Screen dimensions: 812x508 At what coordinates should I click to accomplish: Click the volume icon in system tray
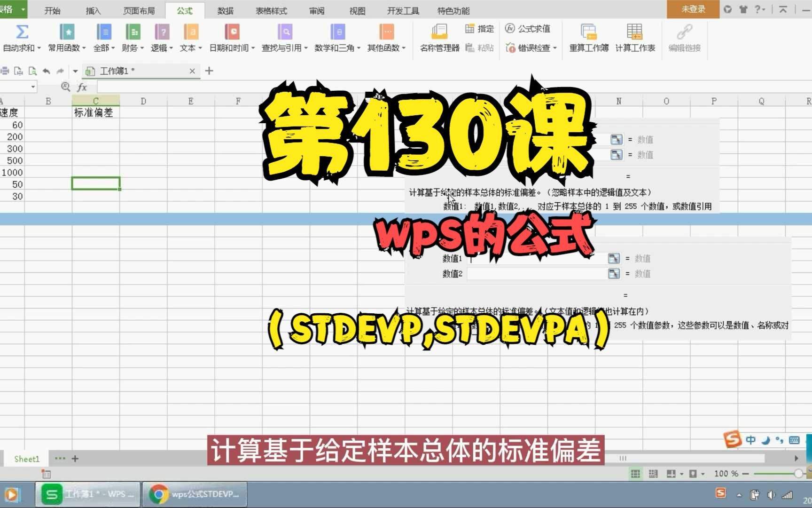point(771,495)
